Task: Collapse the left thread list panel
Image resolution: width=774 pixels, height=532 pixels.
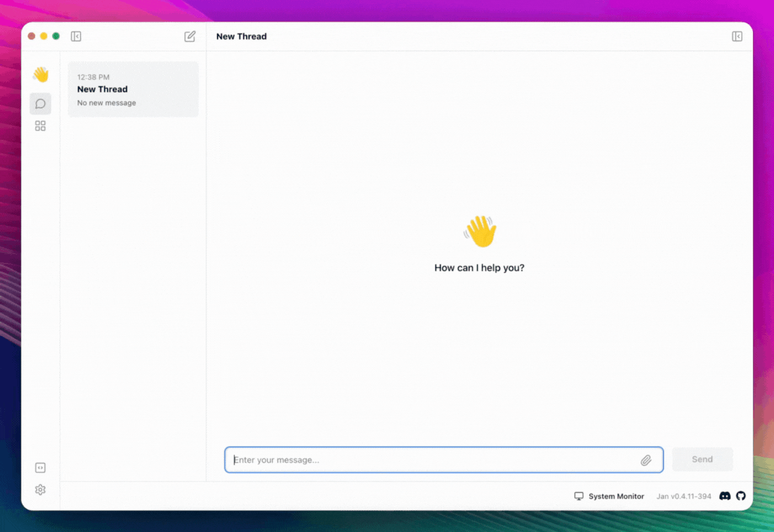Action: coord(76,36)
